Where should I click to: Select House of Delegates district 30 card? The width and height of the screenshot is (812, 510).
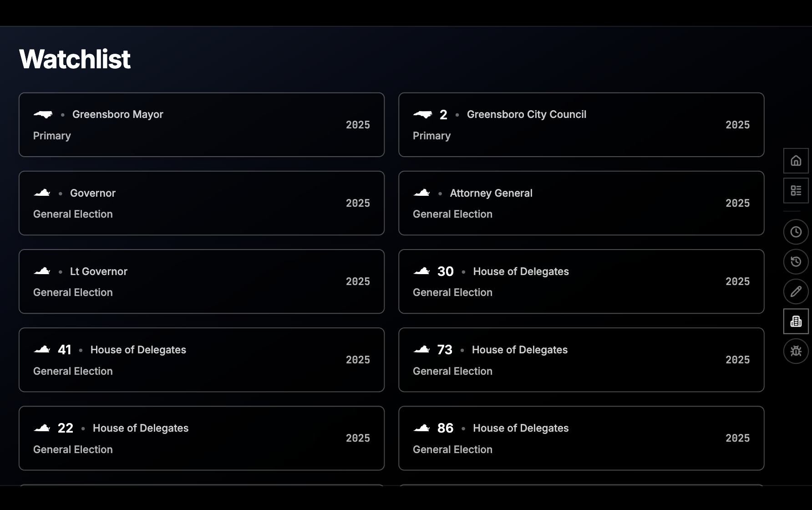point(581,281)
